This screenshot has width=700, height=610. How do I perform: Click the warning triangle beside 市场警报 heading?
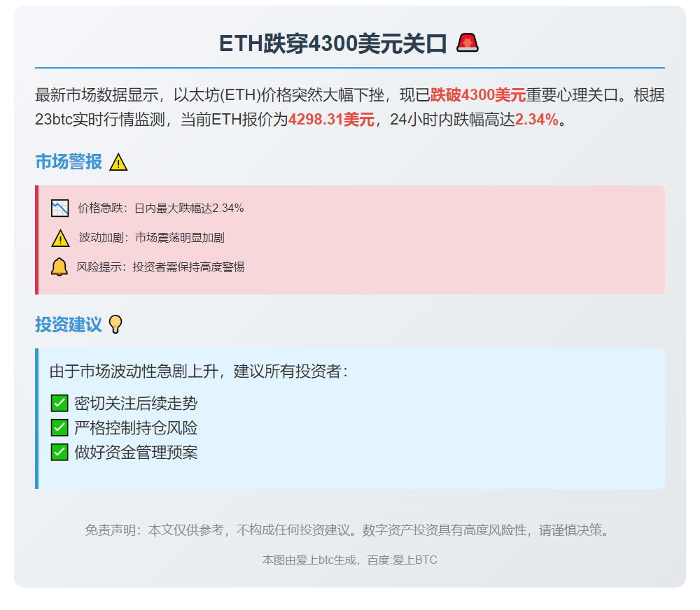point(118,162)
